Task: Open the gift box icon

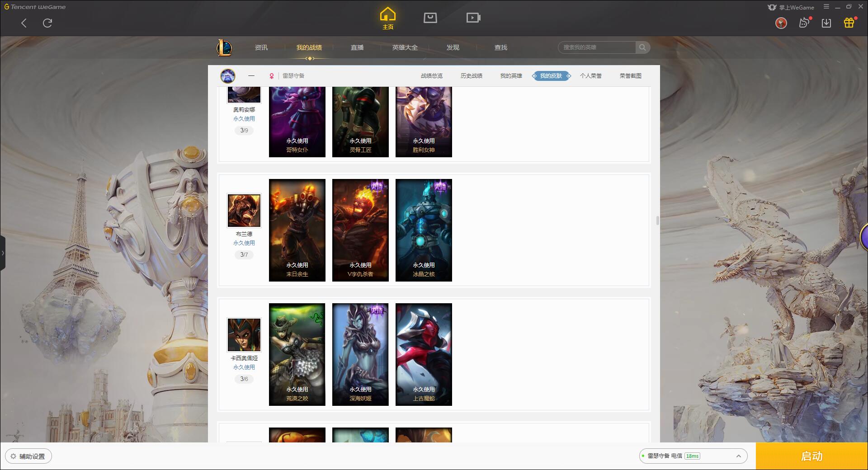Action: [849, 23]
